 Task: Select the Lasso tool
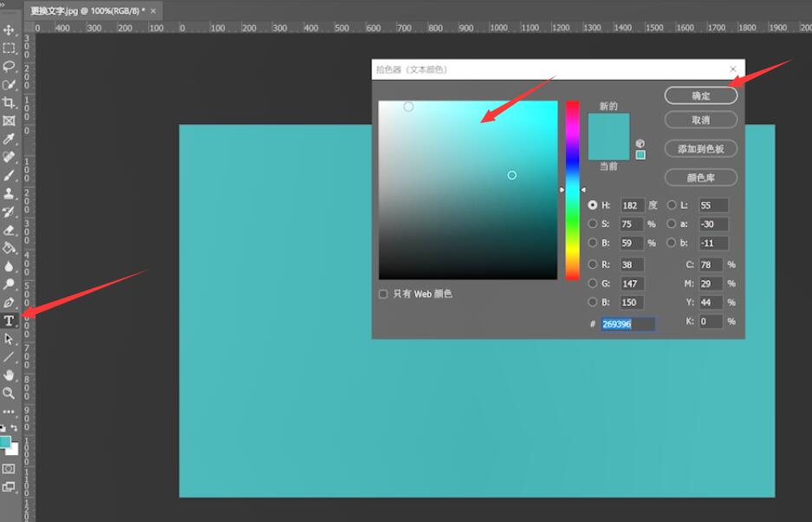(x=9, y=67)
